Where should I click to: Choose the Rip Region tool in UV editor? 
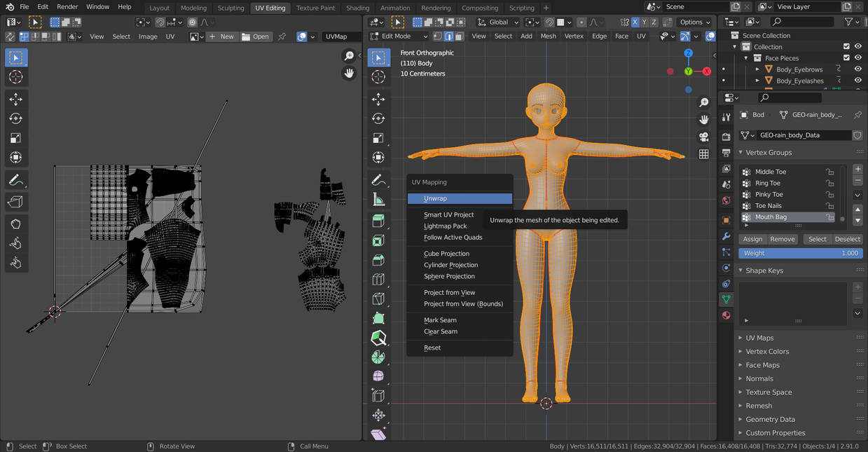[15, 202]
